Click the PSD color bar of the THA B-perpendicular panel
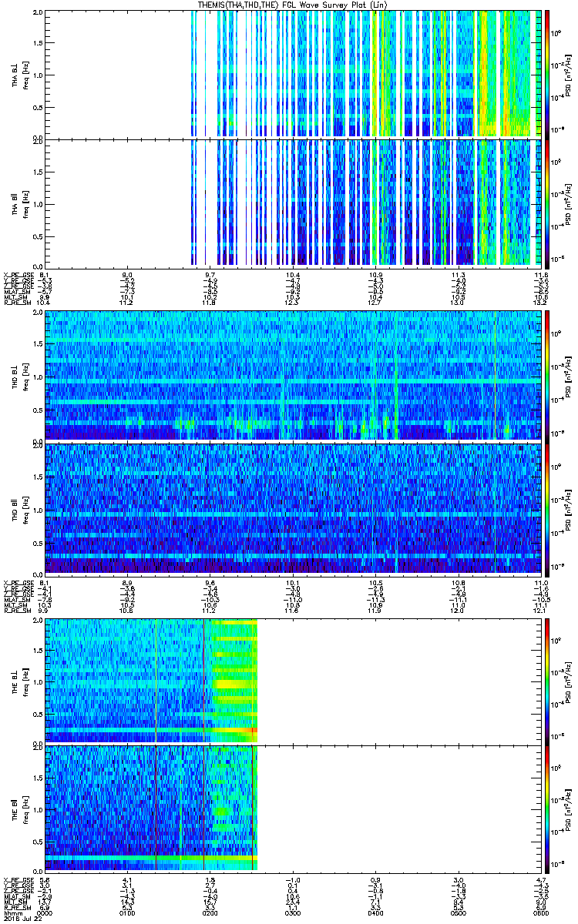578x924 pixels. (x=547, y=74)
